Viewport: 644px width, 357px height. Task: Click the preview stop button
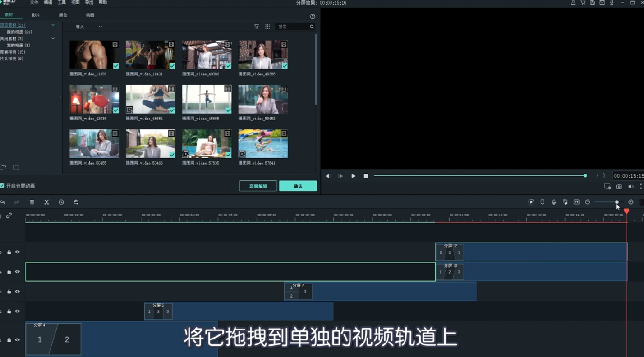[366, 176]
